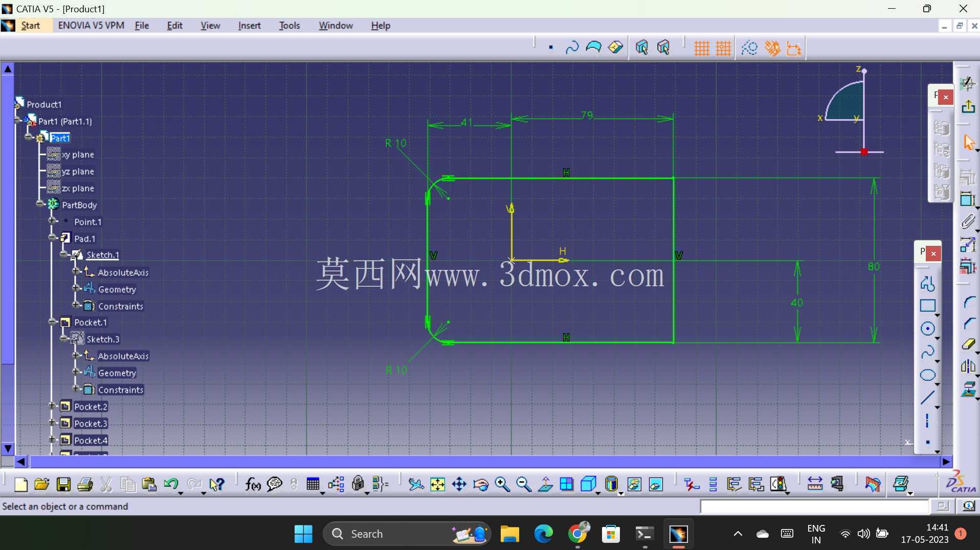This screenshot has width=980, height=550.
Task: Toggle Geometrical Constraints option
Action: pos(772,48)
